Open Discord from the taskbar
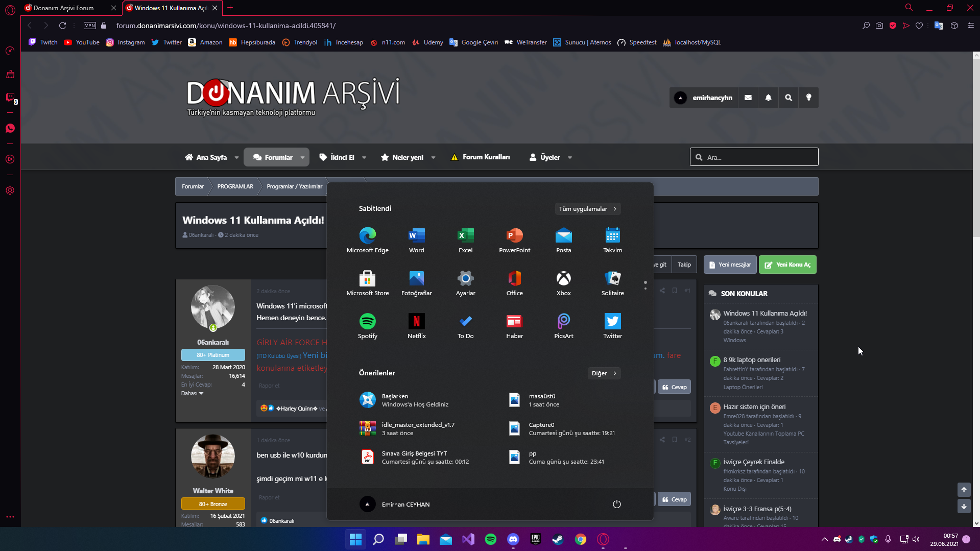980x551 pixels. 513,539
